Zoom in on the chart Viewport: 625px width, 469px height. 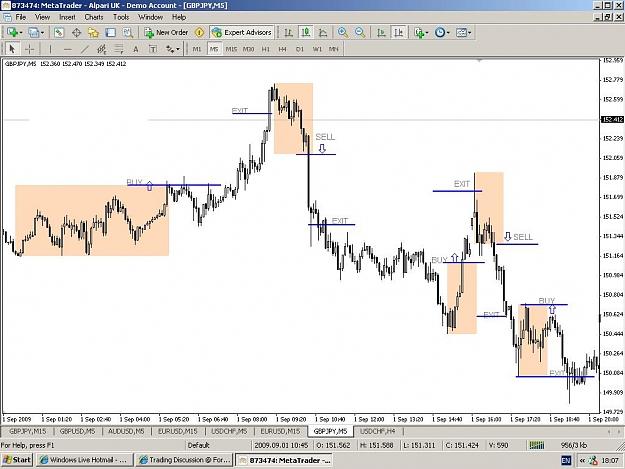pyautogui.click(x=343, y=32)
